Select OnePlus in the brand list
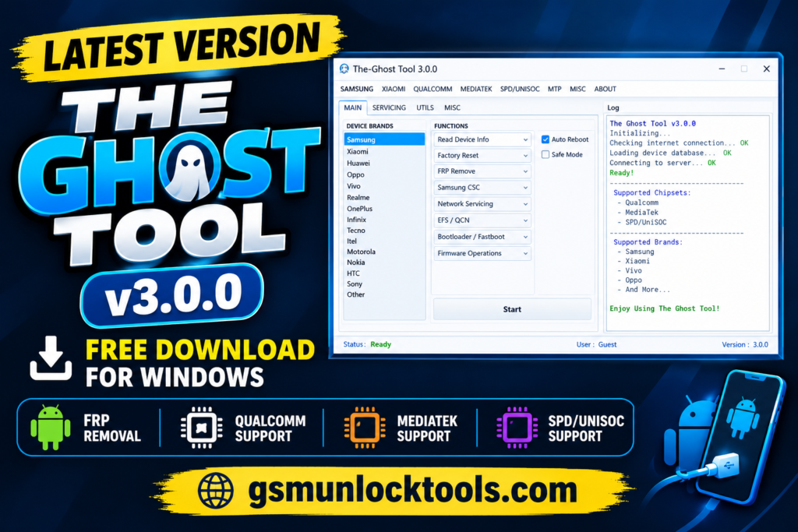The height and width of the screenshot is (532, 798). (384, 209)
